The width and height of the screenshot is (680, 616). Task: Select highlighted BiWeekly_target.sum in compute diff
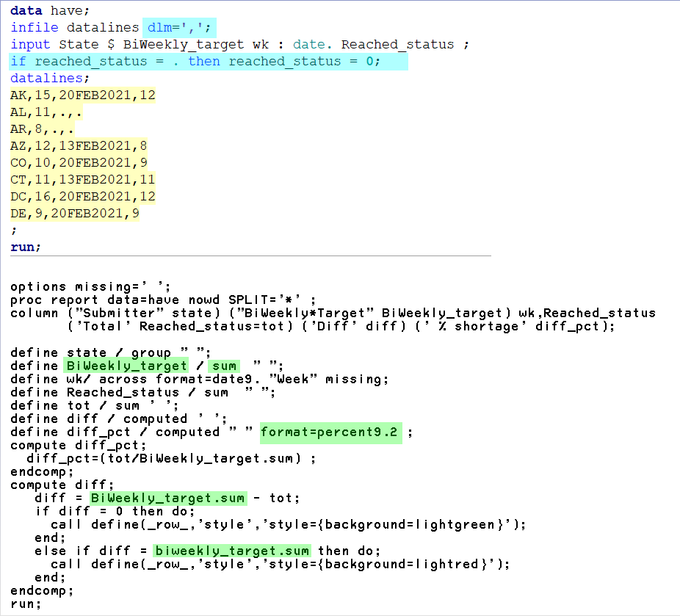(x=167, y=498)
